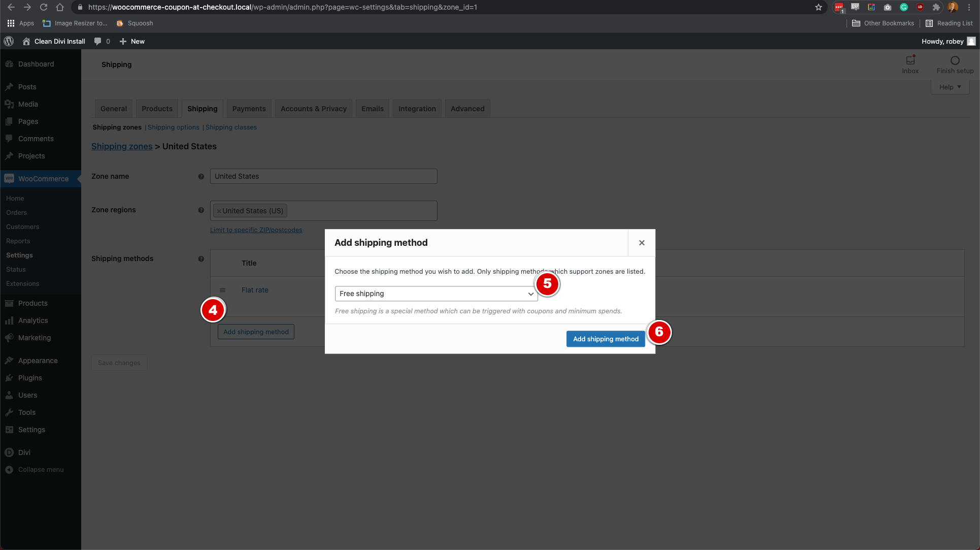Viewport: 980px width, 550px height.
Task: Click the Shipping methods help tooltip icon
Action: [x=201, y=259]
